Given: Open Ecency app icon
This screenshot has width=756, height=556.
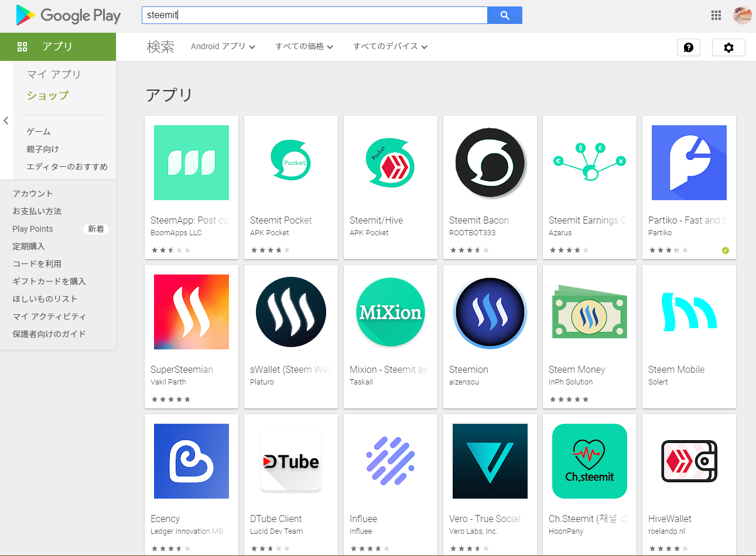Looking at the screenshot, I should click(191, 461).
